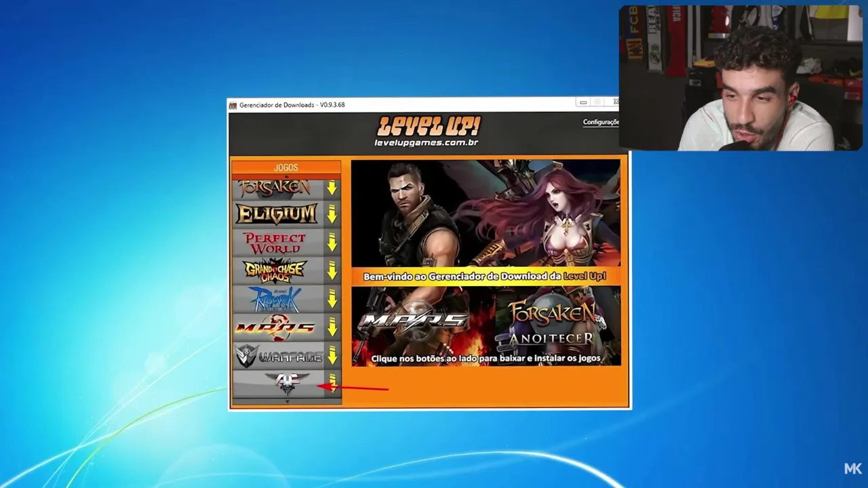Viewport: 868px width, 488px height.
Task: Open the Grand Chase Chaos logo
Action: coord(275,270)
